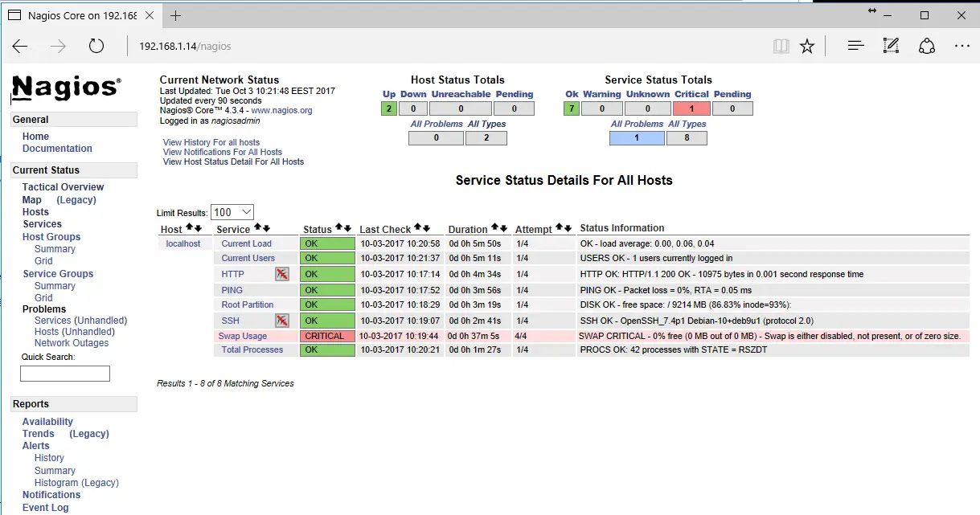Click the text 'SWAP CRITICAL - 0% free'
This screenshot has height=515, width=980.
(628, 337)
